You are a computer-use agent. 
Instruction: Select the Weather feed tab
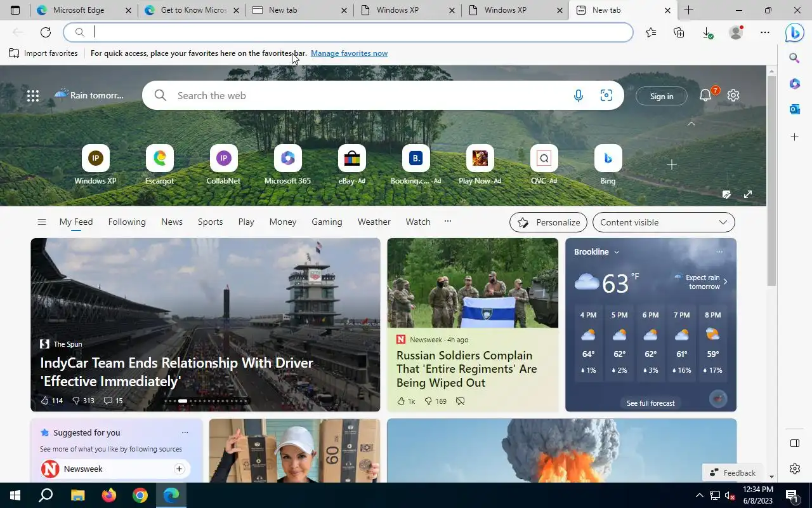pyautogui.click(x=374, y=222)
